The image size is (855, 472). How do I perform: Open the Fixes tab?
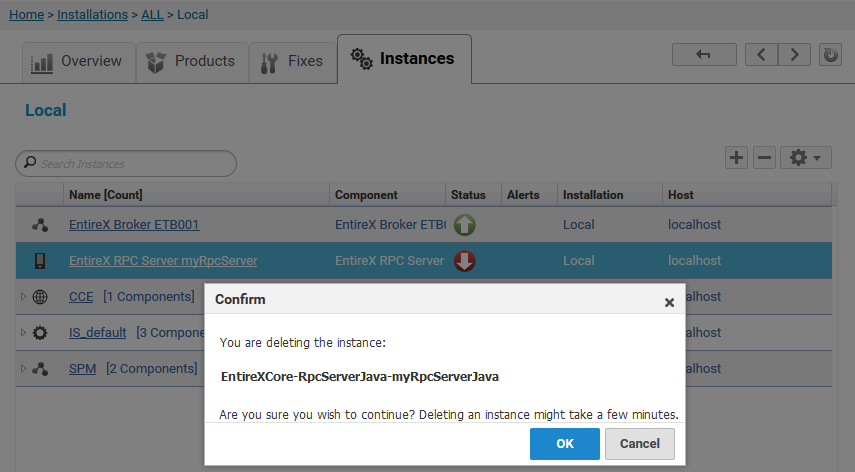tap(293, 62)
